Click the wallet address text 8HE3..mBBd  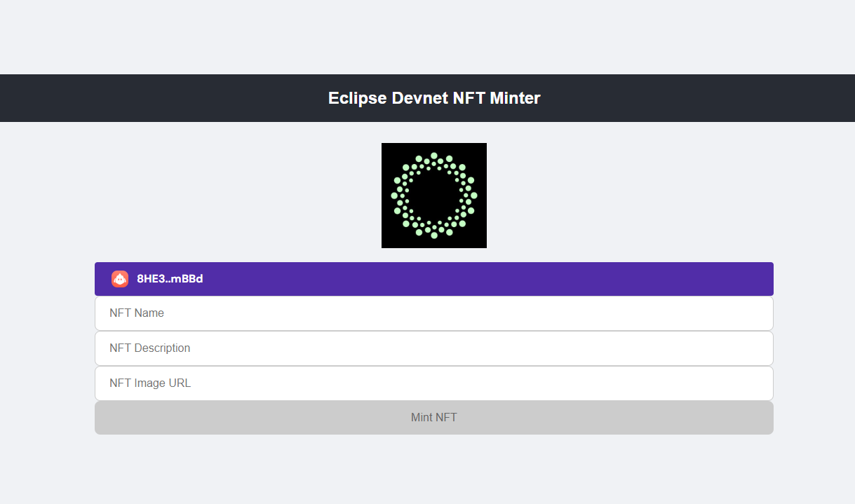coord(170,279)
